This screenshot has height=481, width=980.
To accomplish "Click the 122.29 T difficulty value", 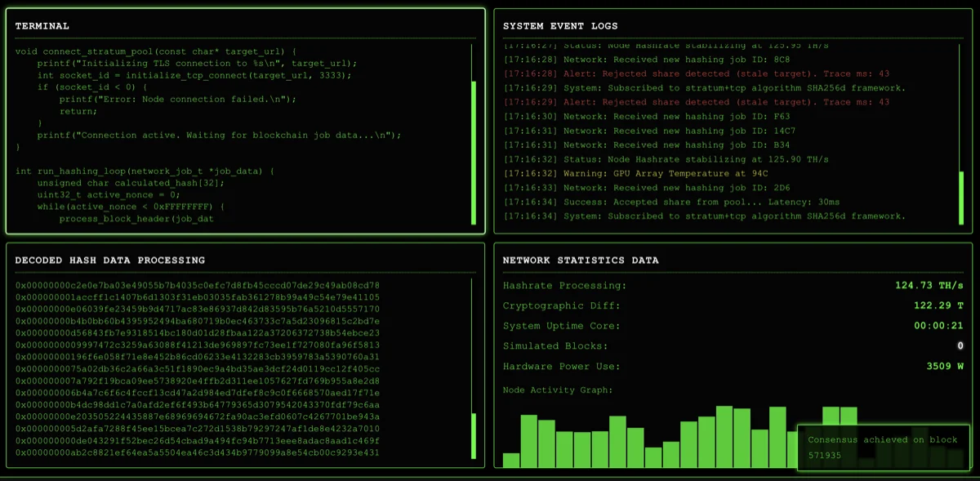I will (x=938, y=306).
